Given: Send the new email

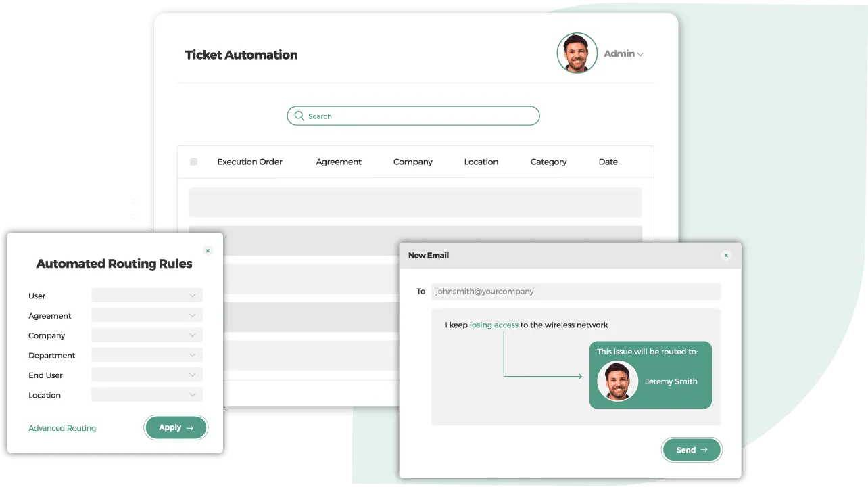Looking at the screenshot, I should [x=692, y=450].
